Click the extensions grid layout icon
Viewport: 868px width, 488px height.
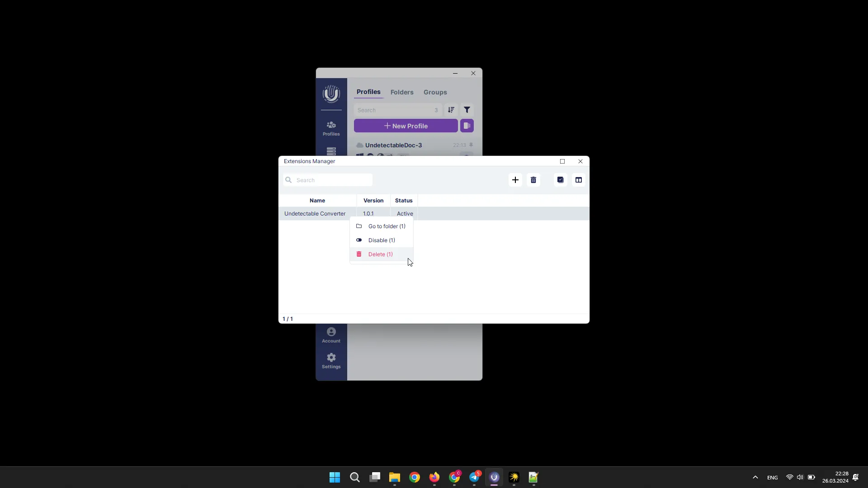pos(579,180)
